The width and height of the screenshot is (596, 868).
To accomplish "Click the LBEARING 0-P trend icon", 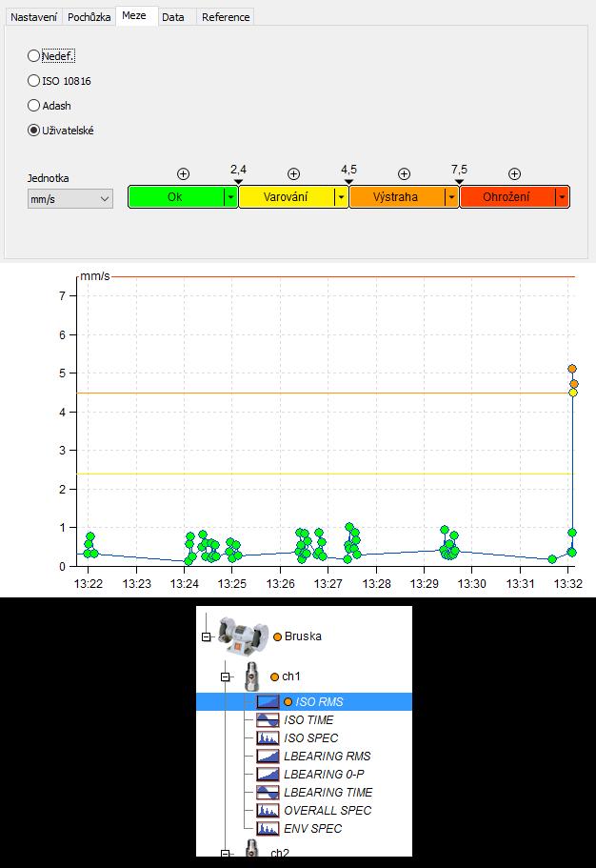I will click(268, 775).
